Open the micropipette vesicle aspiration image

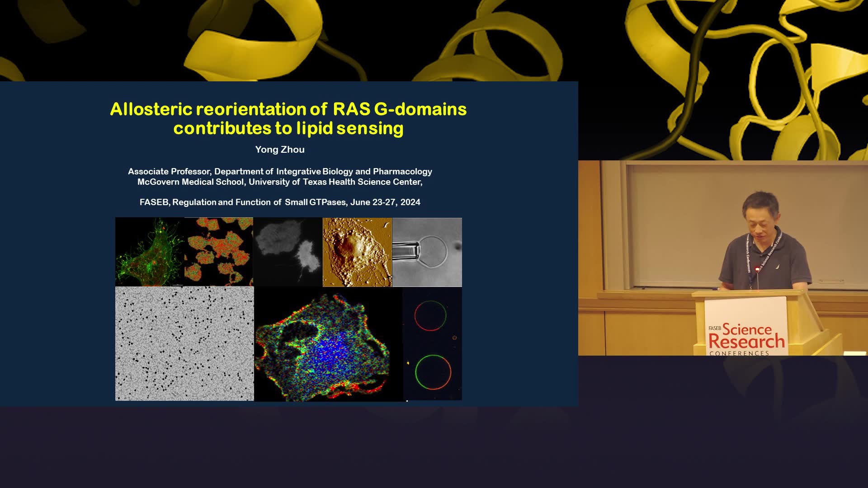pyautogui.click(x=427, y=252)
